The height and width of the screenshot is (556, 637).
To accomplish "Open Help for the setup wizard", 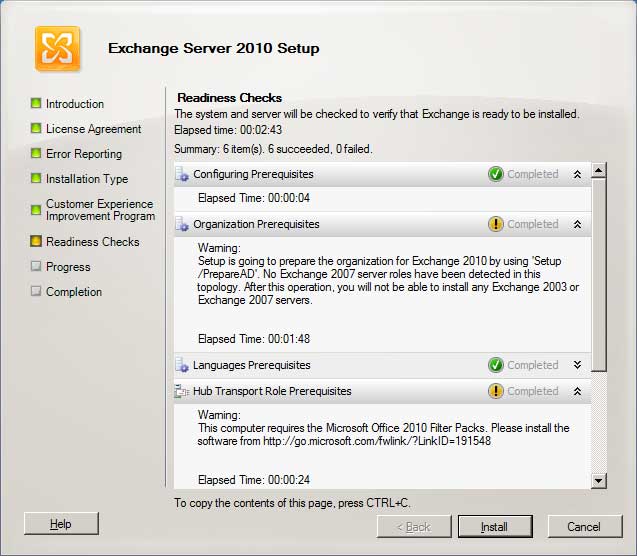I will point(61,524).
